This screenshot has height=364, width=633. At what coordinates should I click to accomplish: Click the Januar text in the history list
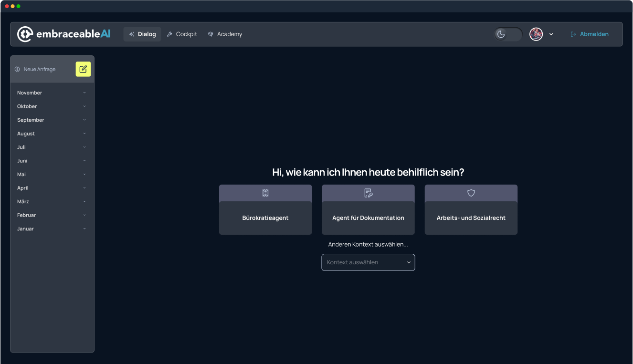pyautogui.click(x=25, y=229)
